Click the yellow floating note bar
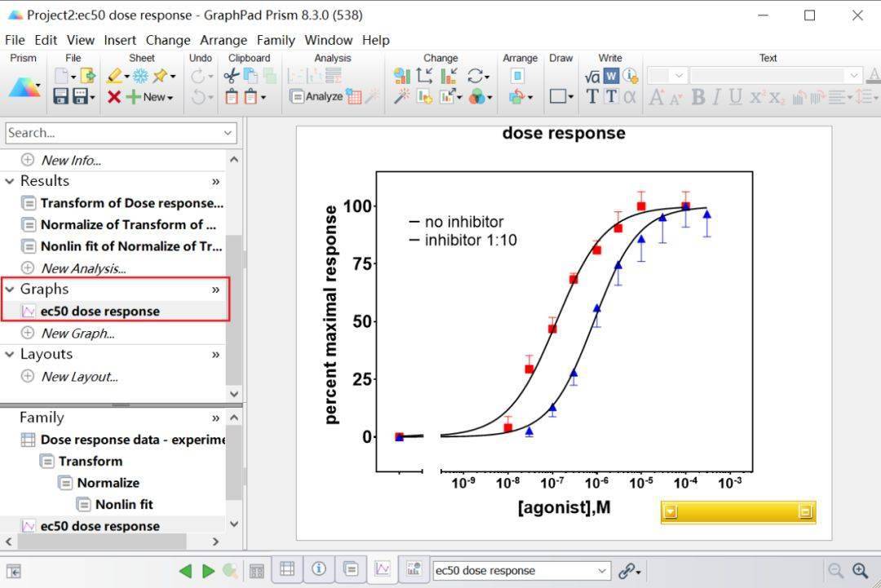This screenshot has height=588, width=881. tap(737, 512)
